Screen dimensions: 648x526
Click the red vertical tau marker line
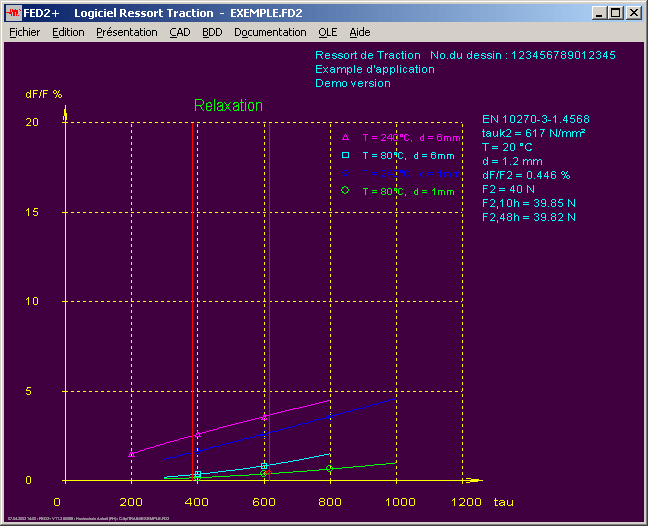click(192, 300)
